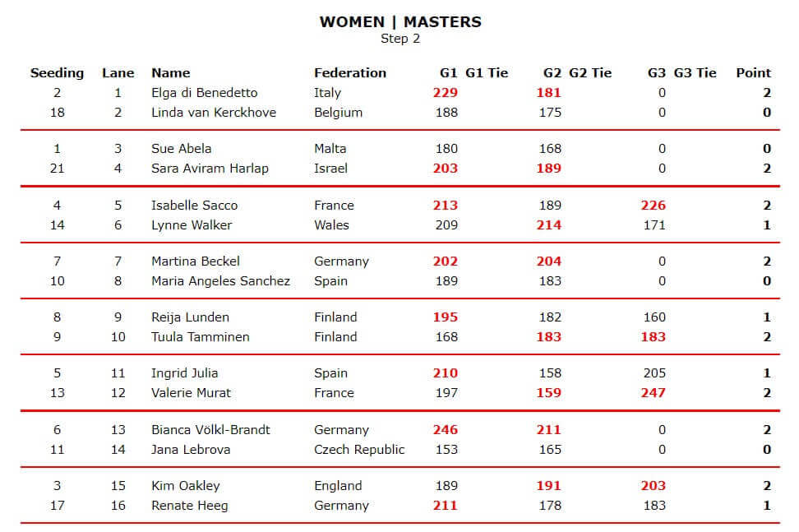Click the Step 2 subtitle
799x532 pixels.
[x=400, y=38]
